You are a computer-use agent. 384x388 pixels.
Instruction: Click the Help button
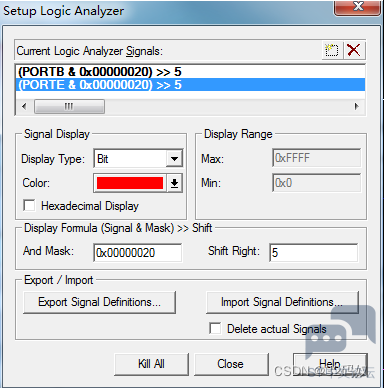(330, 364)
